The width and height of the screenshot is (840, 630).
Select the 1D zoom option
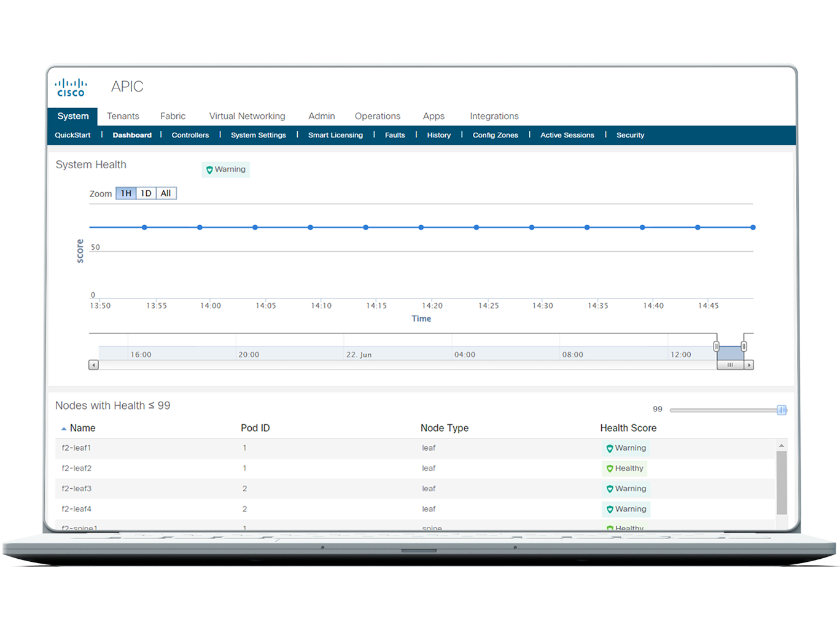146,193
